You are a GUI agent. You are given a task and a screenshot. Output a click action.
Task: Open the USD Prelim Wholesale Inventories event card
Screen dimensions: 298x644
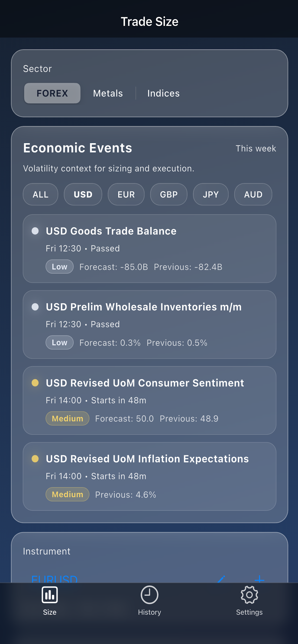(x=149, y=325)
